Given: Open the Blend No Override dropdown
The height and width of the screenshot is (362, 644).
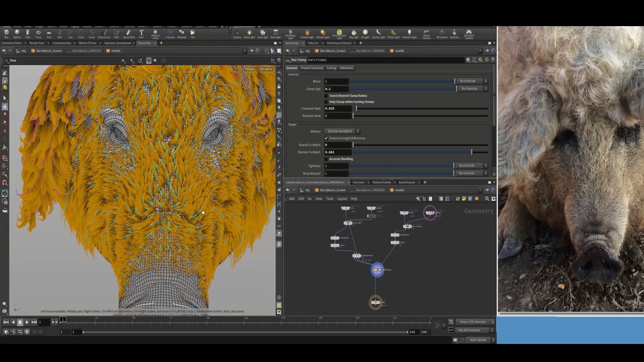Looking at the screenshot, I should pos(472,81).
